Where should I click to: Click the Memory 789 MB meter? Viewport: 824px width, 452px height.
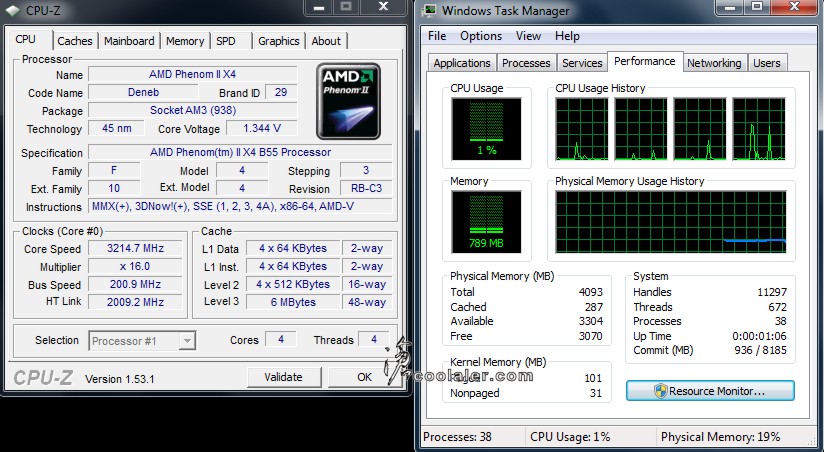pyautogui.click(x=486, y=222)
